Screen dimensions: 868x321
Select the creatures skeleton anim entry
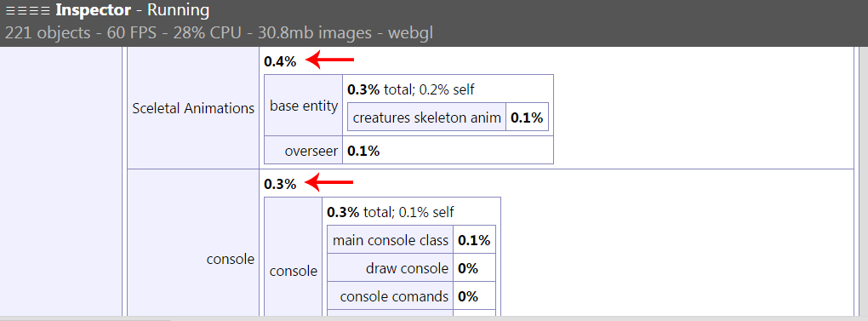tap(427, 118)
